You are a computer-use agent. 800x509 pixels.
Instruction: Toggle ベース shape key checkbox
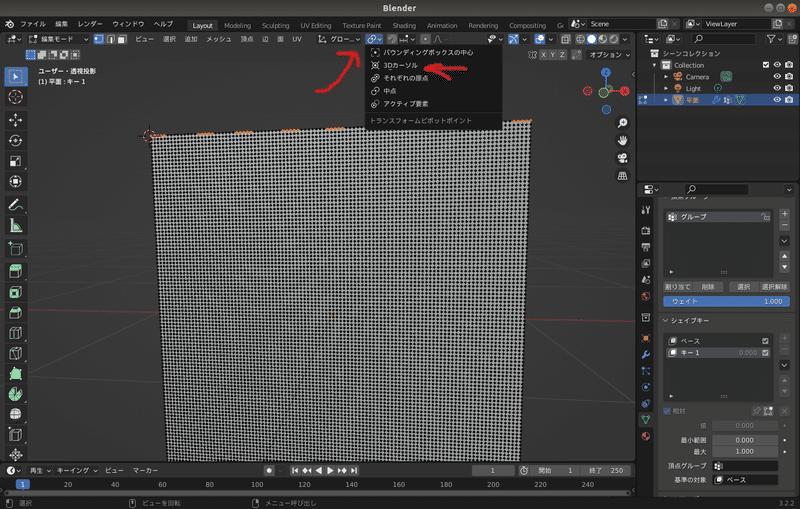tap(765, 341)
